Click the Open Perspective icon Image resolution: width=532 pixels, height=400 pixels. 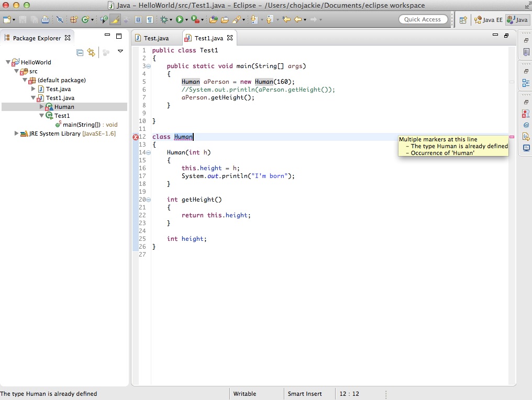point(463,19)
